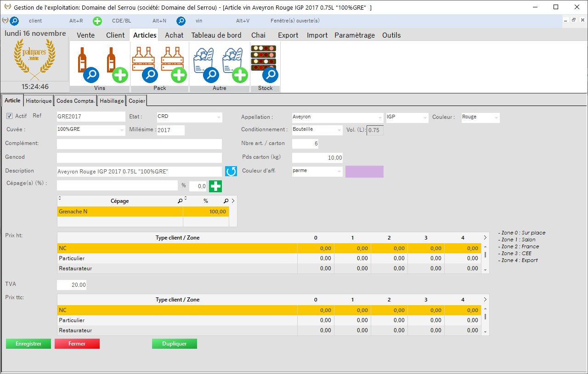Switch to the Historique tab
588x374 pixels.
click(39, 101)
